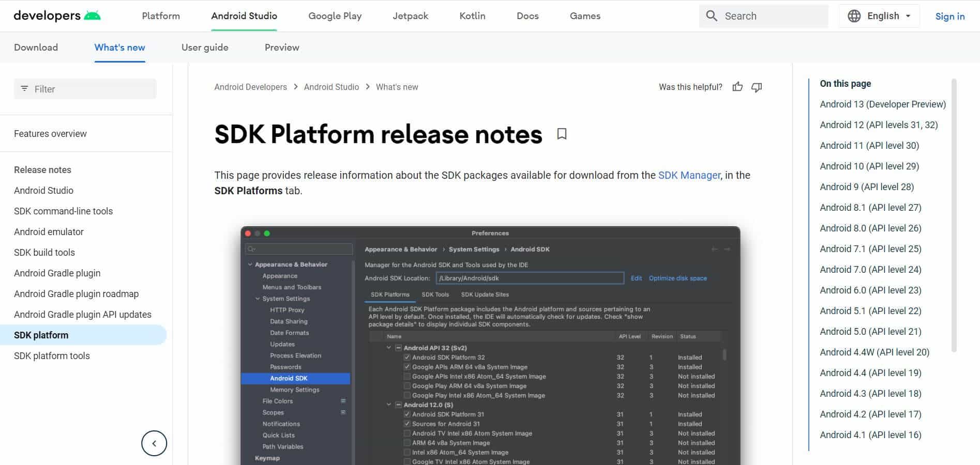Viewport: 980px width, 465px height.
Task: Click the On this page scrollbar
Action: [x=954, y=215]
